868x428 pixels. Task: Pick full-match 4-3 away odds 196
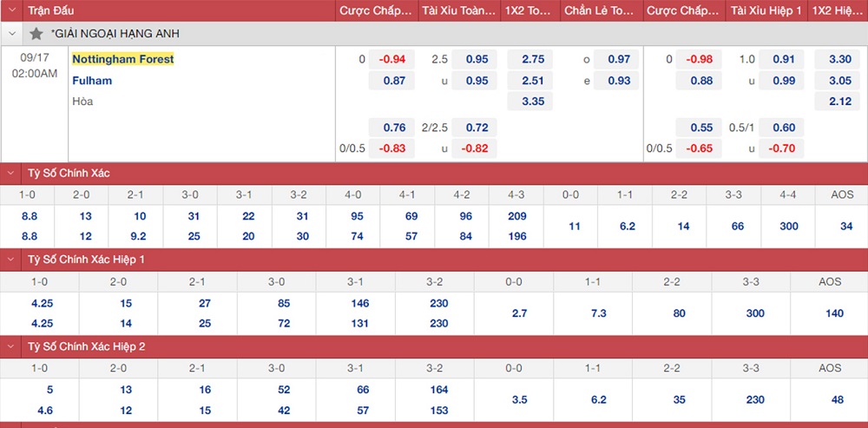tap(519, 237)
